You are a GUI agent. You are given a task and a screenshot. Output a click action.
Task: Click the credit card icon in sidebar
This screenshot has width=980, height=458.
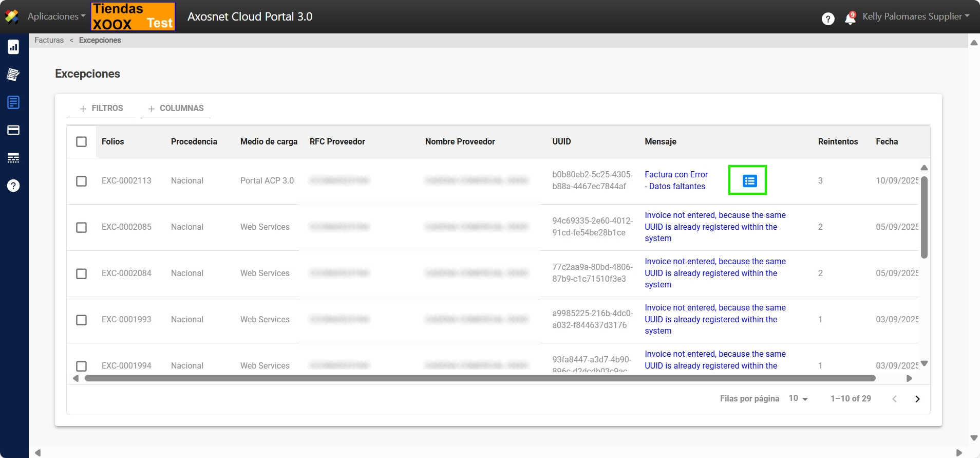pos(13,130)
